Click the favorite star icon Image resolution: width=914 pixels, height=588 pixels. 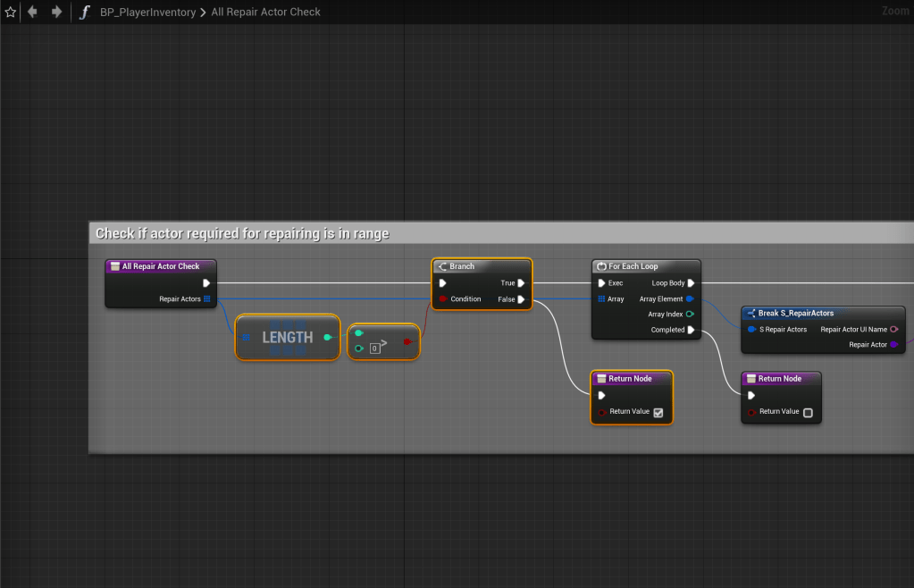coord(11,13)
